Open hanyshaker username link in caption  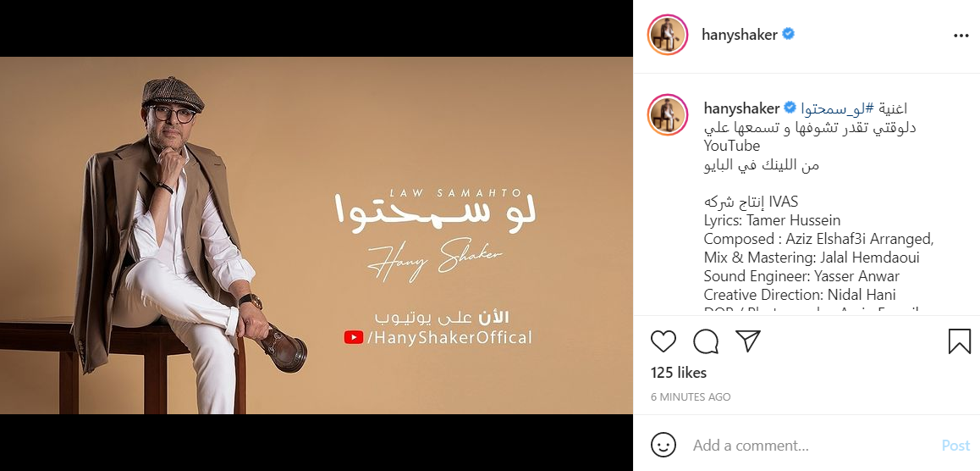click(742, 108)
